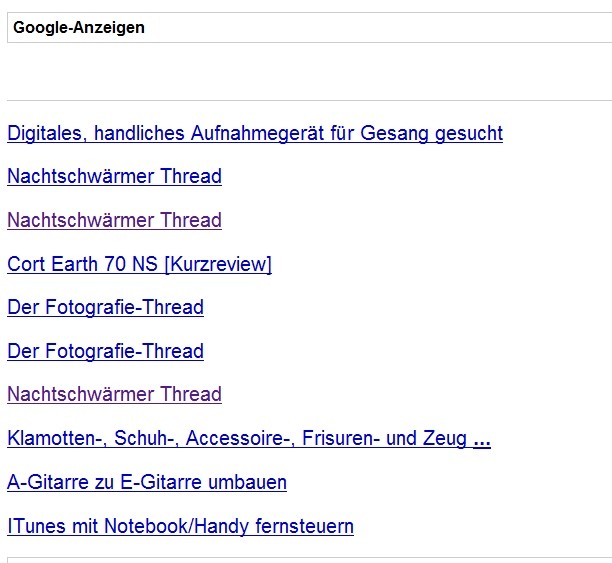Click 'Notebook/Handy' in the ITunes link
Screen dimensions: 612x563
pos(177,526)
